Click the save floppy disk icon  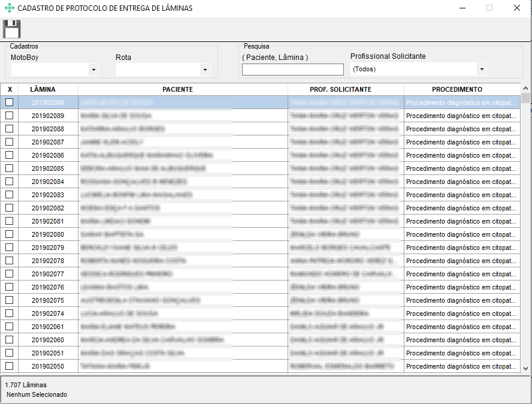click(11, 29)
